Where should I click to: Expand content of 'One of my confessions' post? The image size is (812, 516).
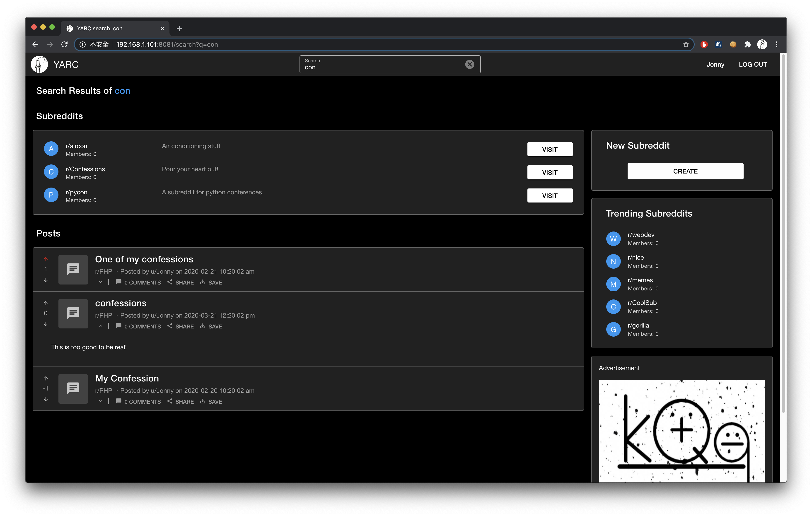(x=101, y=282)
